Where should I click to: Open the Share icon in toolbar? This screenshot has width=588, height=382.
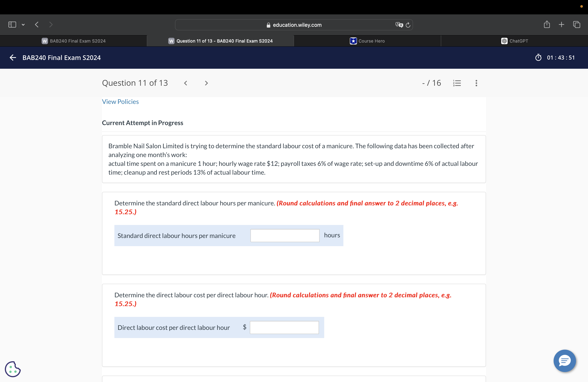[x=547, y=24]
